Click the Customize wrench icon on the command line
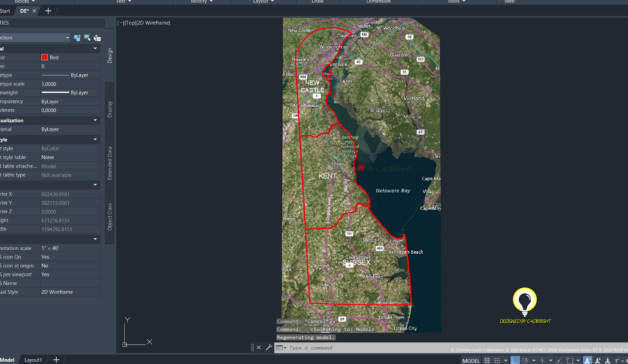 click(x=268, y=347)
